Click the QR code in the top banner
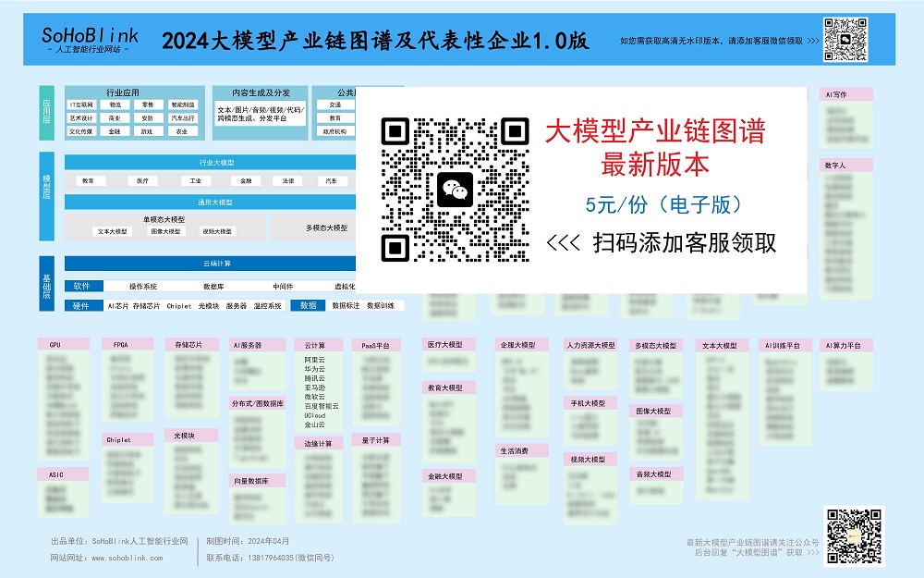924x578 pixels. pyautogui.click(x=845, y=40)
